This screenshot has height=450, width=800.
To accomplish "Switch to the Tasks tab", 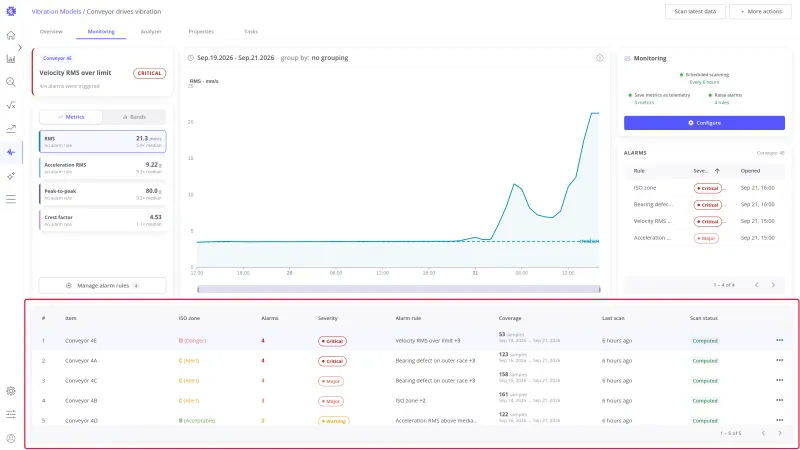I will pos(251,32).
